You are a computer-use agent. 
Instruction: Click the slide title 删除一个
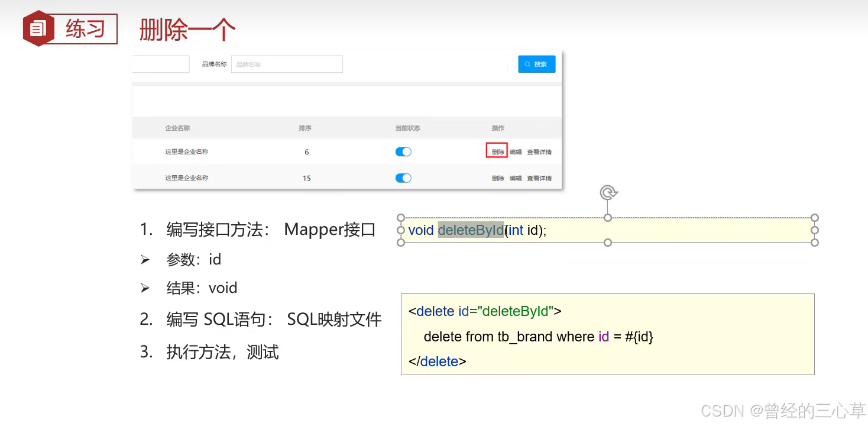click(187, 30)
